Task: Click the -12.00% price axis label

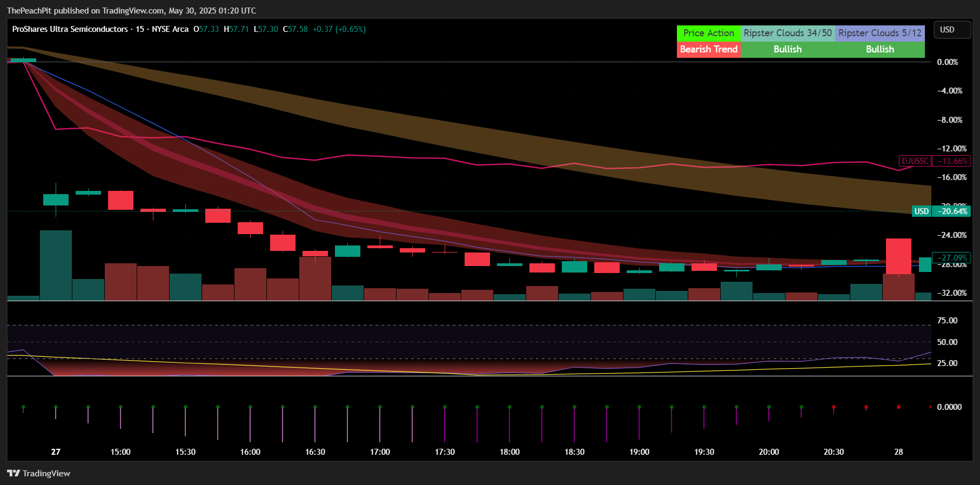Action: (952, 149)
